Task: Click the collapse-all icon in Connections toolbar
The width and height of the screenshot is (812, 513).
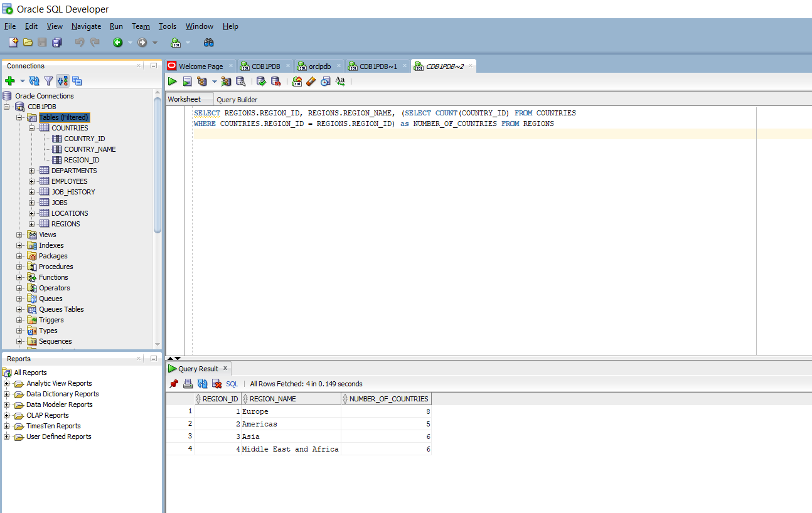Action: pos(77,81)
